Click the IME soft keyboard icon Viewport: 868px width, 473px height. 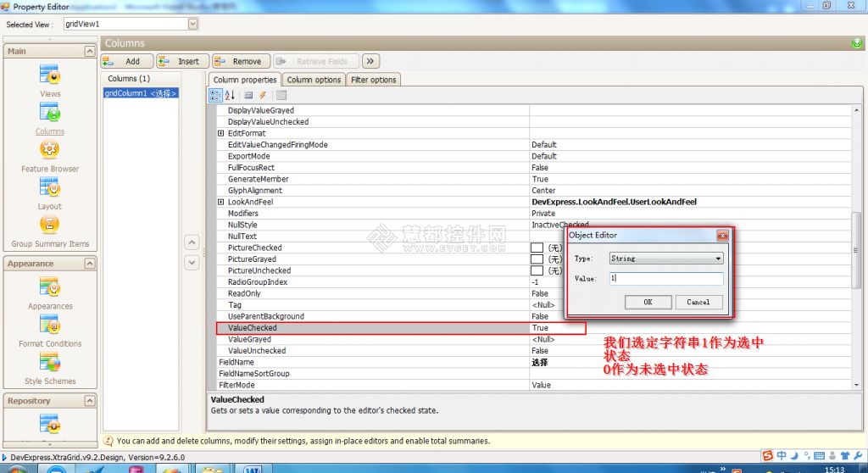click(820, 456)
